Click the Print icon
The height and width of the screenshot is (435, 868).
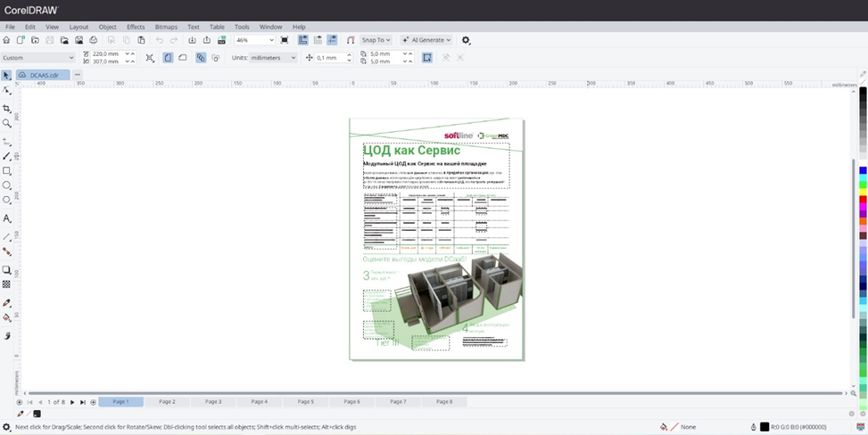tap(94, 40)
